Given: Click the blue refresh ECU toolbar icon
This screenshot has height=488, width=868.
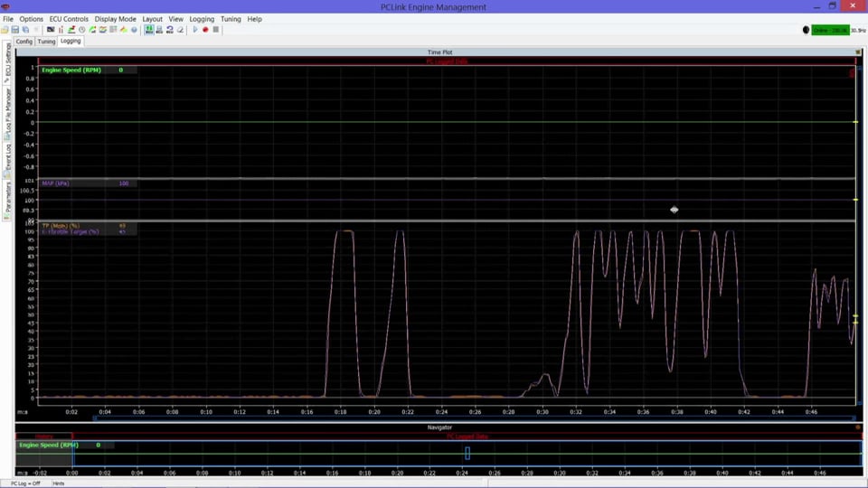Looking at the screenshot, I should [170, 30].
